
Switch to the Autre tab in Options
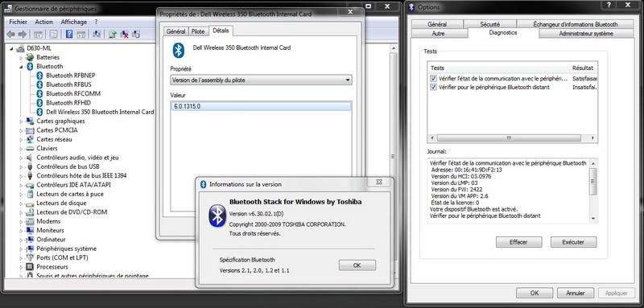click(x=438, y=34)
